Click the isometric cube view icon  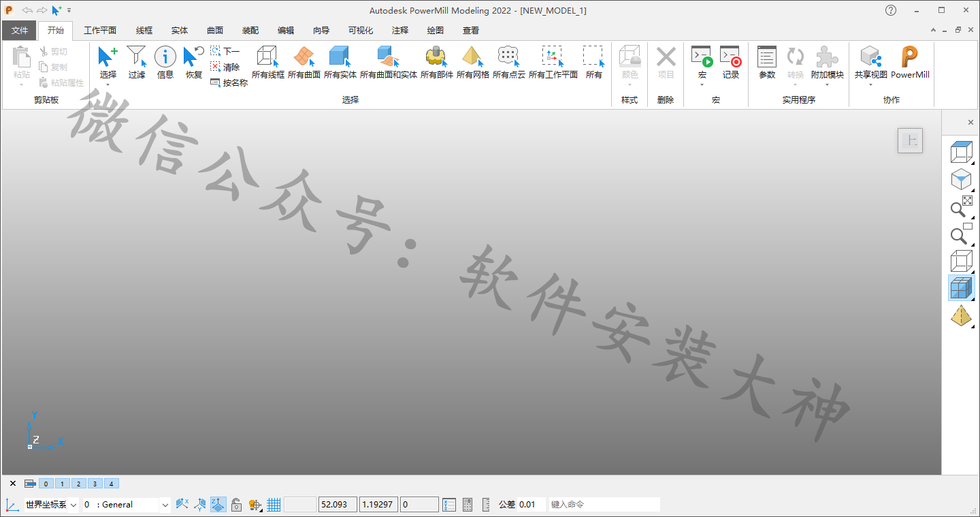pyautogui.click(x=961, y=180)
